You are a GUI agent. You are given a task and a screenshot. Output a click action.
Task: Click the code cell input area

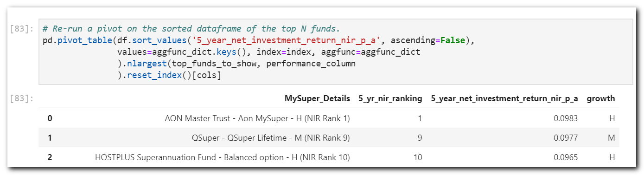336,52
